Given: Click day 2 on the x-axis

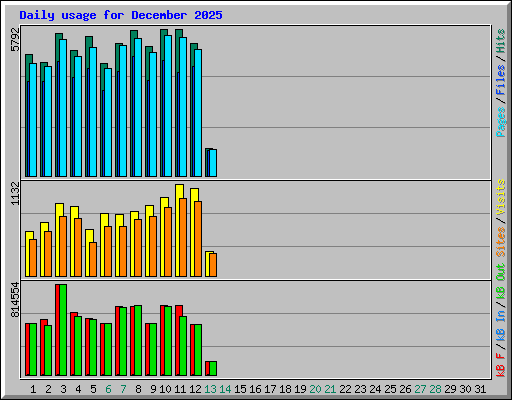Looking at the screenshot, I should tap(48, 389).
